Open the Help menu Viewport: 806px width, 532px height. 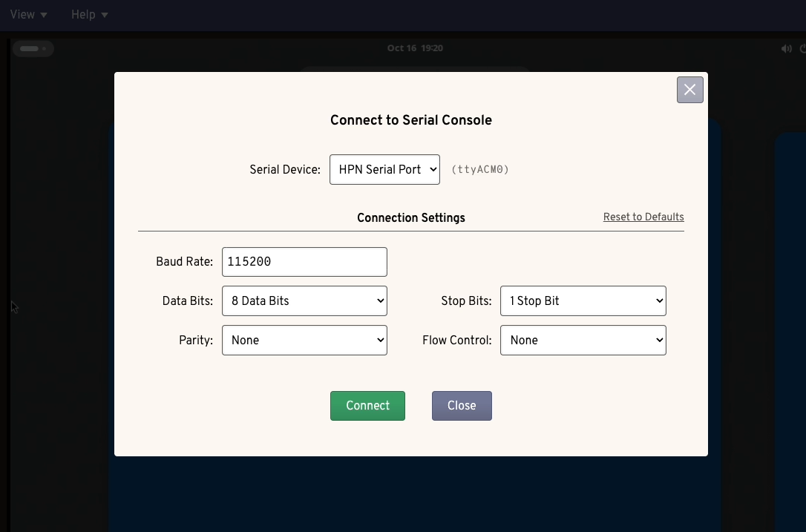pos(82,15)
